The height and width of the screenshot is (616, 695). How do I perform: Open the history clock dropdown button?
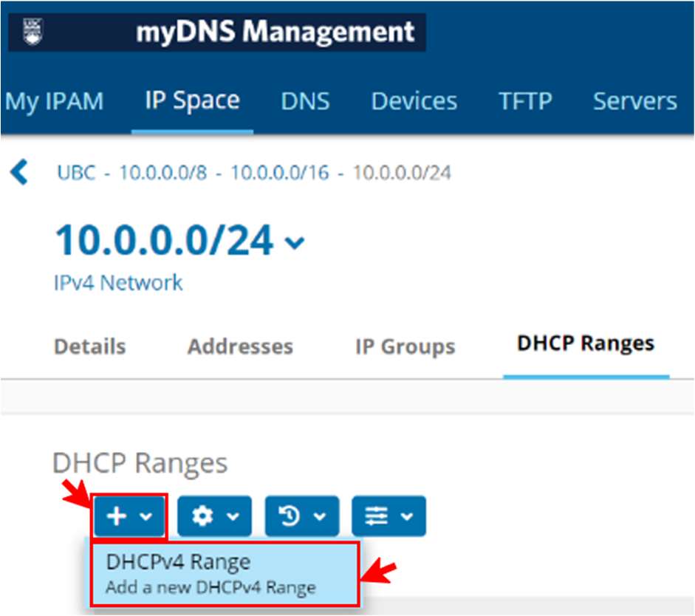[302, 516]
